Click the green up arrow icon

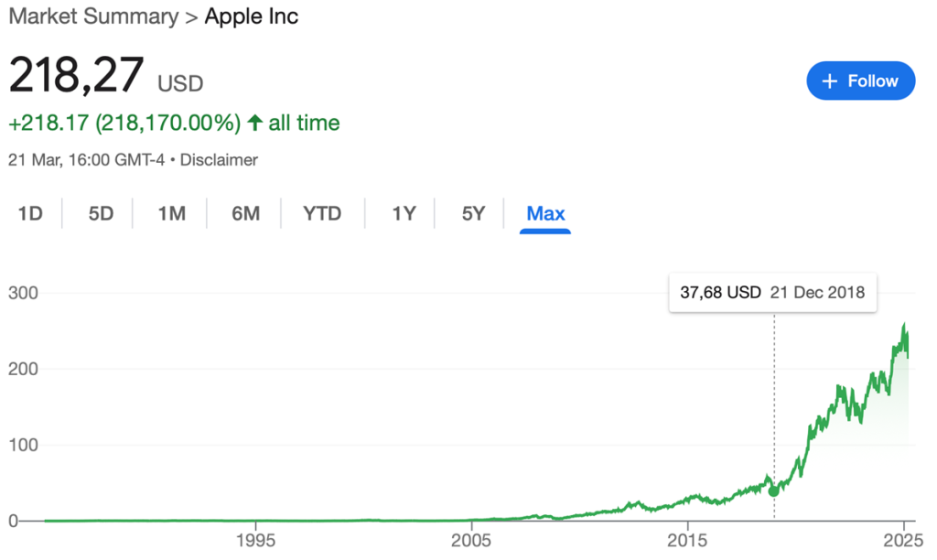[255, 123]
